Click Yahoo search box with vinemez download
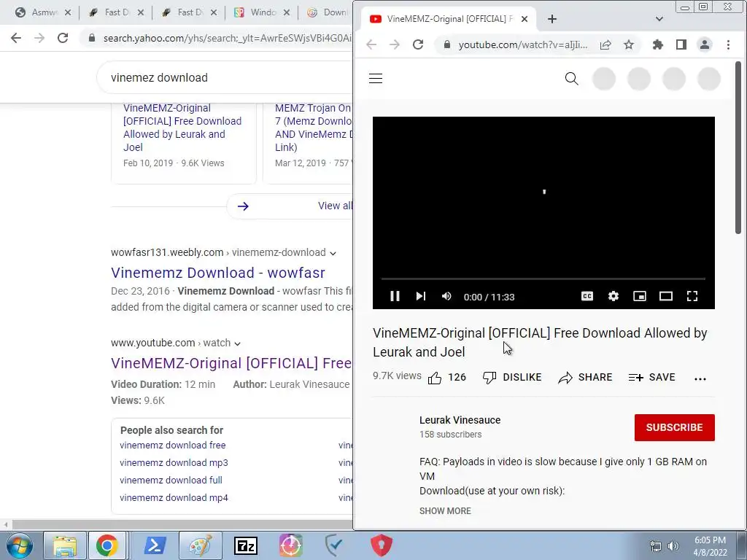The image size is (747, 560). coord(224,77)
